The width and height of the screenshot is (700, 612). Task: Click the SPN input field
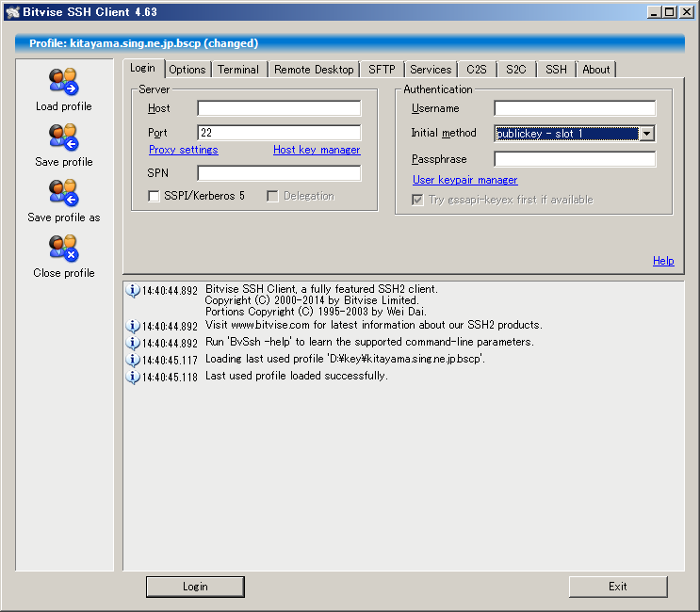279,173
